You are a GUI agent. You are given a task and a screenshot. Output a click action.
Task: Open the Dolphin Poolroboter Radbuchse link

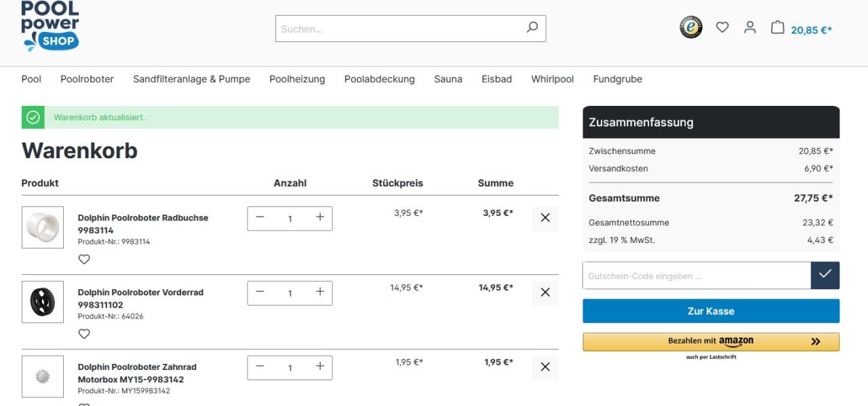pyautogui.click(x=143, y=224)
